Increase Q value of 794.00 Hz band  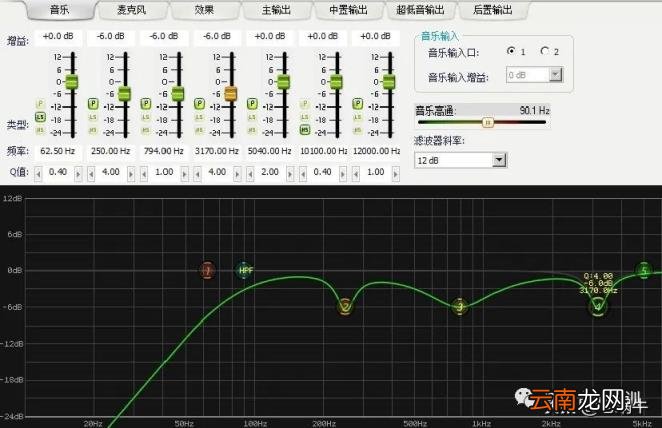(184, 173)
